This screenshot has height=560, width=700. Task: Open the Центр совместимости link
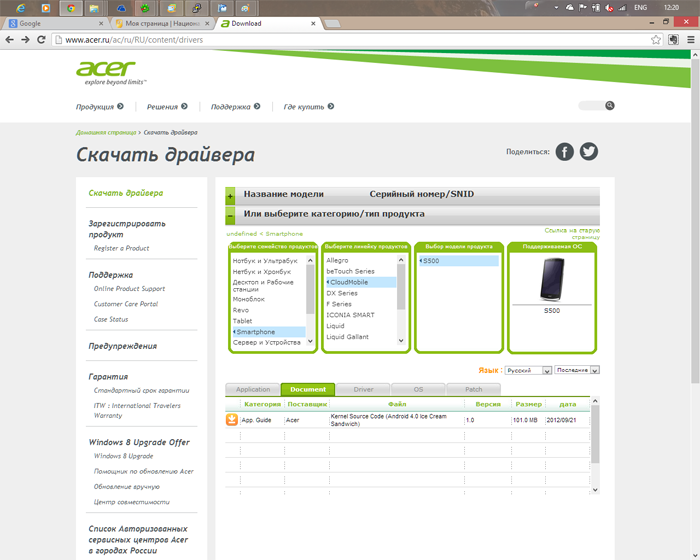pos(132,502)
